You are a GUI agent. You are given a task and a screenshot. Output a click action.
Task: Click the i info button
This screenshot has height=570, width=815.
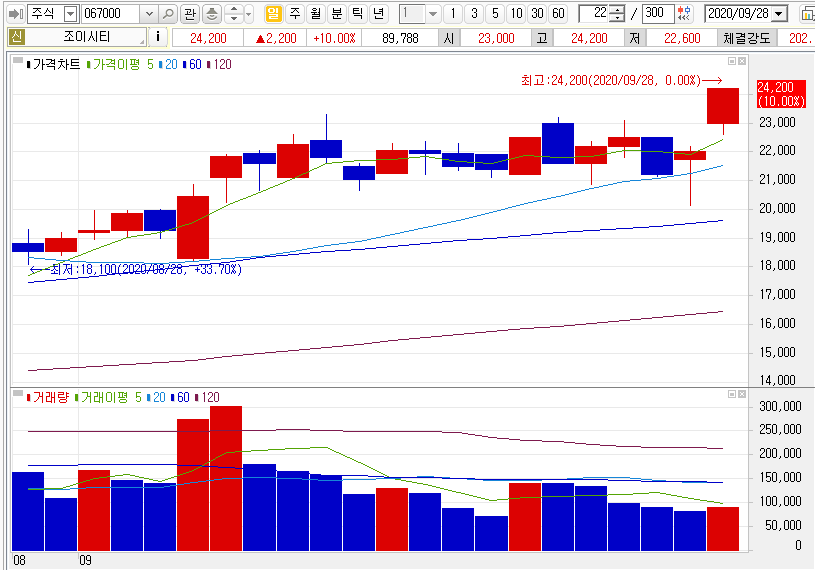tap(157, 37)
